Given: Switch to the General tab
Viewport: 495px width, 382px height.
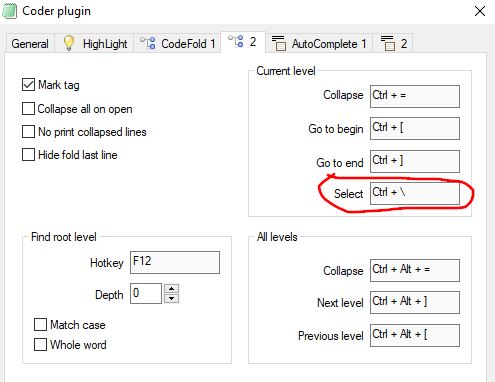Looking at the screenshot, I should 30,44.
